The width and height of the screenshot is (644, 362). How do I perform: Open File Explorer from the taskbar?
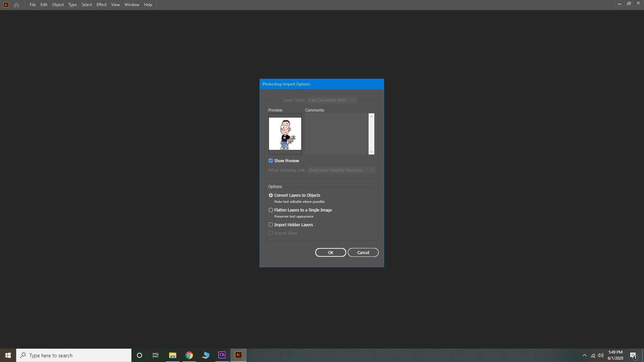(172, 355)
